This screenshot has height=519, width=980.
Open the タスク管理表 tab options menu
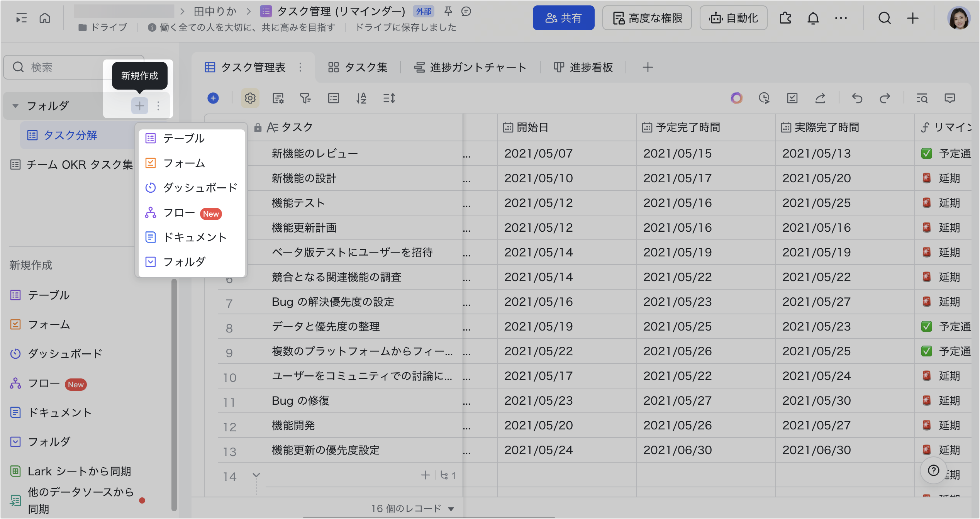300,67
